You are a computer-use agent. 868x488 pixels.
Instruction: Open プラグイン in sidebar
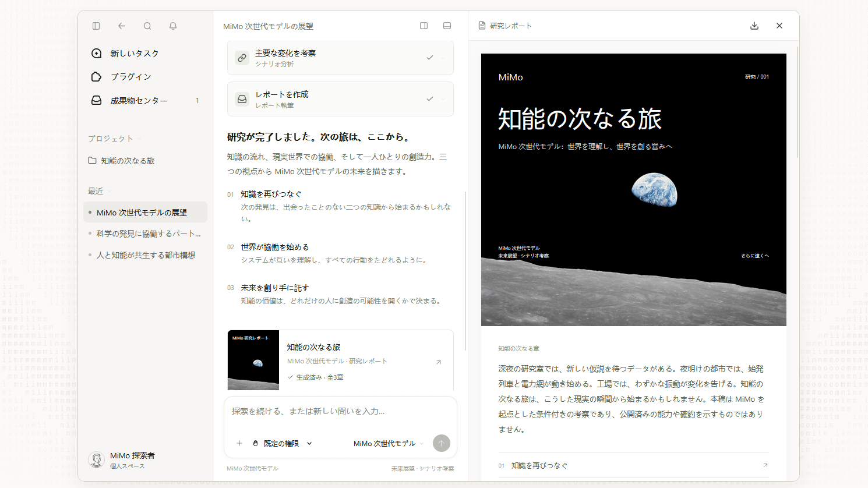(x=145, y=77)
